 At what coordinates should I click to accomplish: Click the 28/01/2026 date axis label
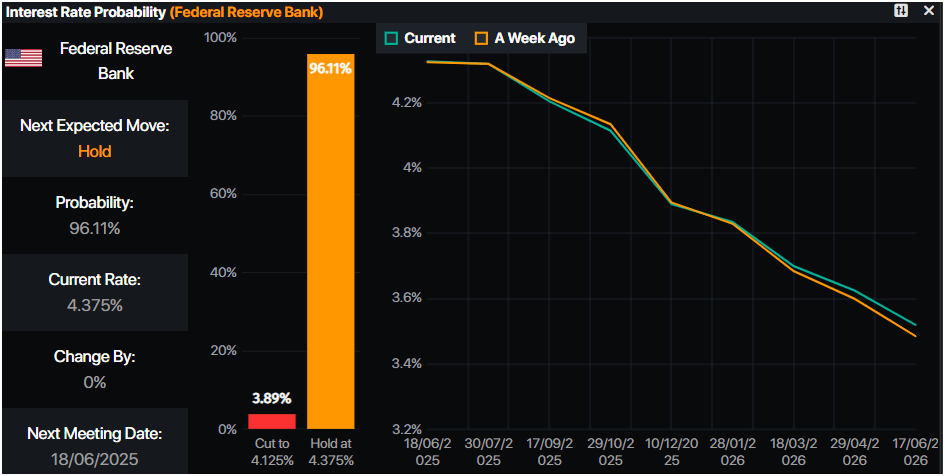click(x=733, y=451)
